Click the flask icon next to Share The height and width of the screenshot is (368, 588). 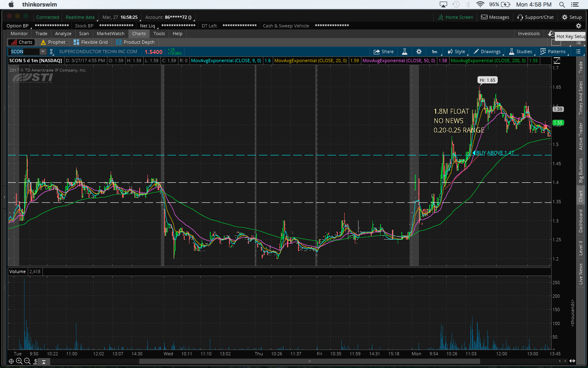coord(405,52)
